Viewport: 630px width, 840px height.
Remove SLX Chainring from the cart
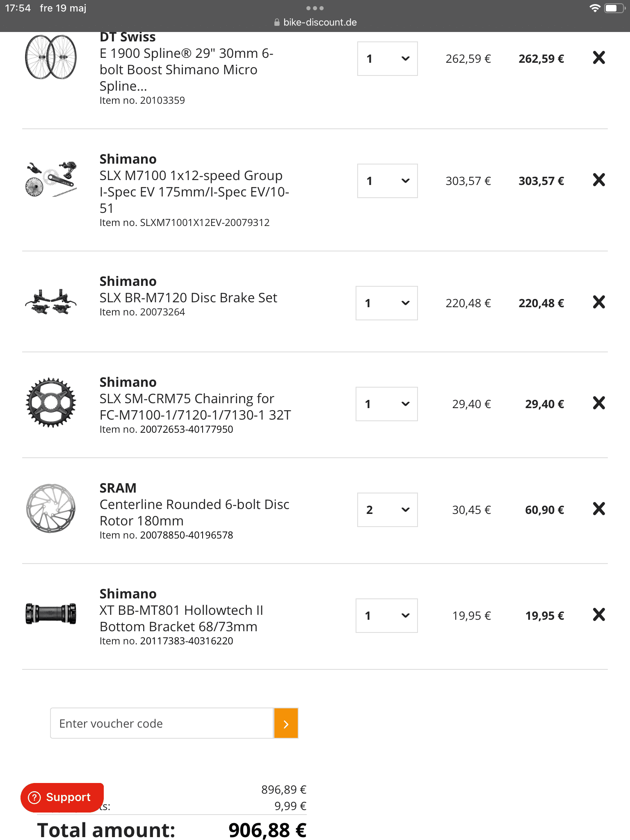point(599,403)
